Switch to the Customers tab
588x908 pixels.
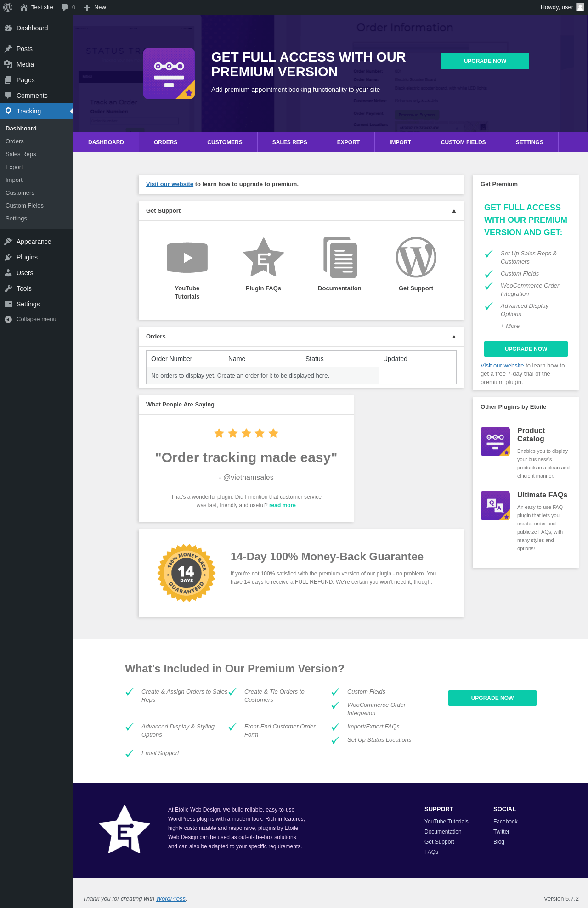(225, 142)
